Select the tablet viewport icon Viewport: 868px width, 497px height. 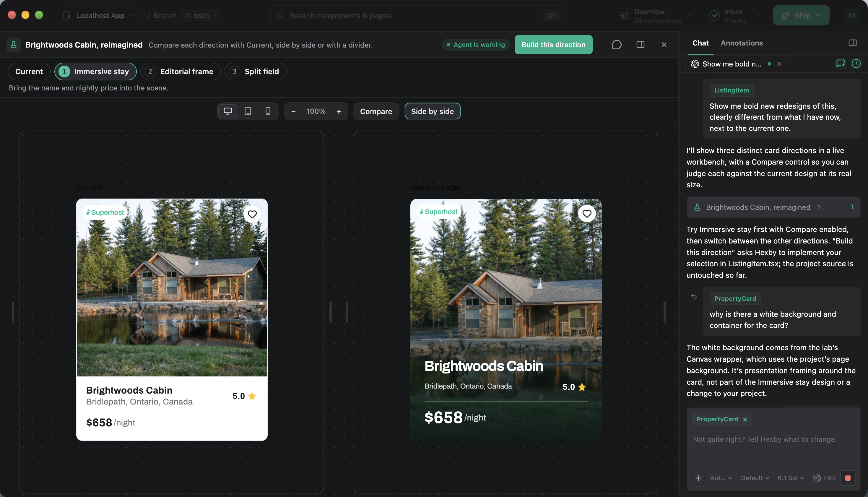click(x=248, y=111)
